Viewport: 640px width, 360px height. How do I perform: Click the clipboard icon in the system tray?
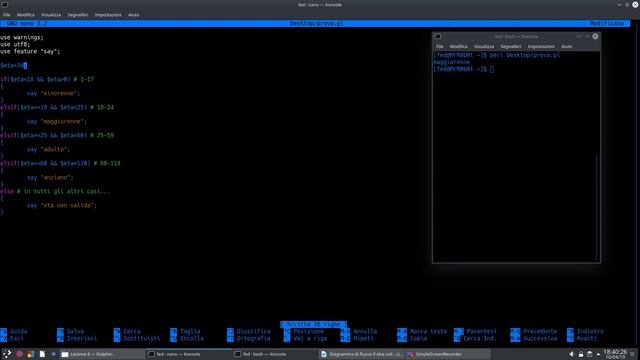pyautogui.click(x=589, y=354)
